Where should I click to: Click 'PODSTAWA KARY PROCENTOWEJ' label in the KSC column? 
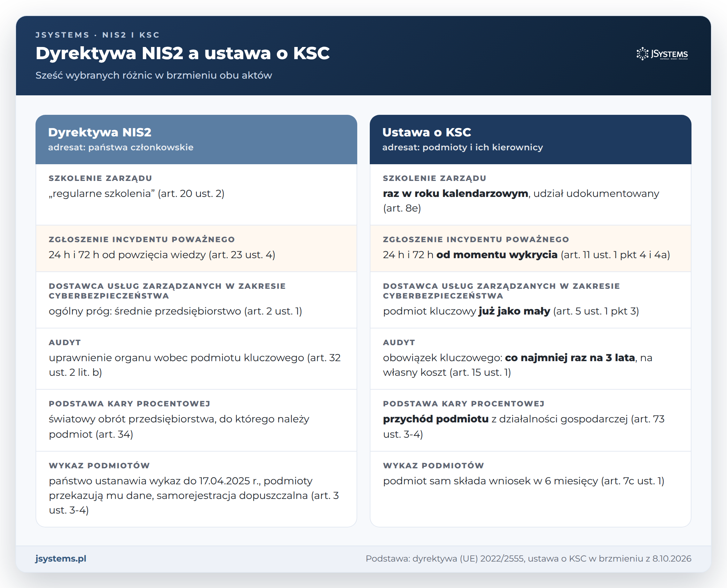464,404
